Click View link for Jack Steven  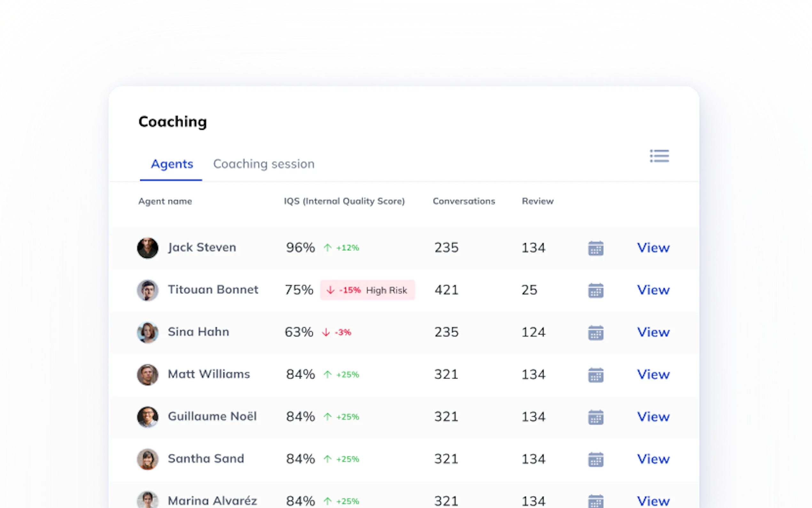tap(653, 248)
